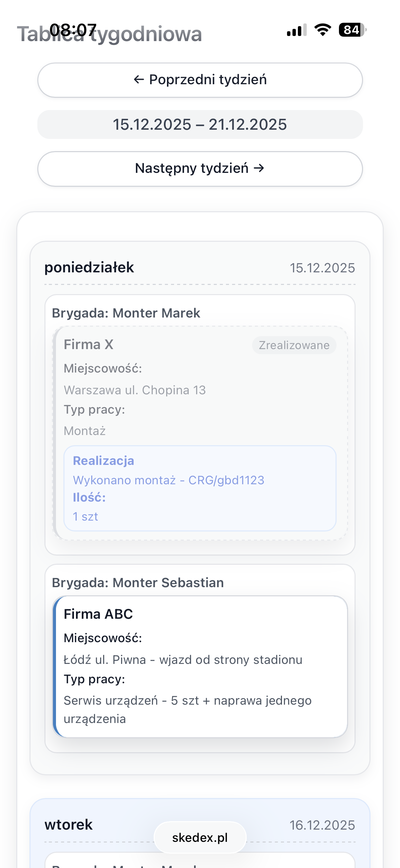Tap the 08:07 clock in status bar
Screen dimensions: 400x868
[73, 30]
